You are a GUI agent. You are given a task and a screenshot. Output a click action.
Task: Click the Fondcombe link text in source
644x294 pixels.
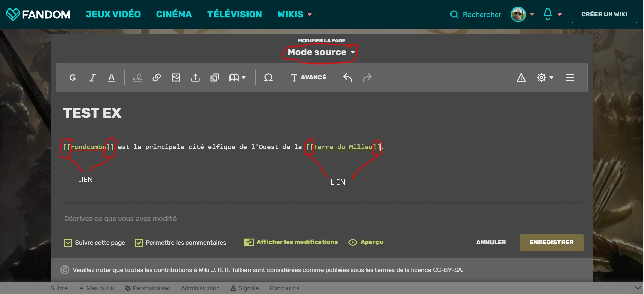tap(88, 147)
